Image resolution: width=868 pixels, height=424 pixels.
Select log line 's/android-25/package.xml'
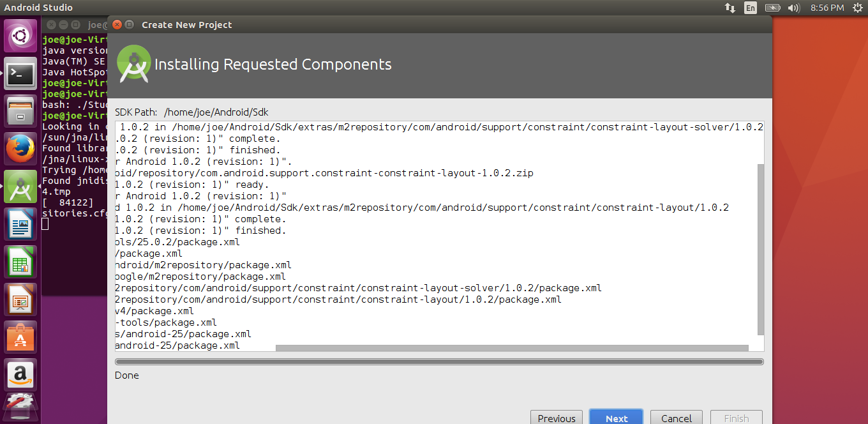[x=183, y=334]
